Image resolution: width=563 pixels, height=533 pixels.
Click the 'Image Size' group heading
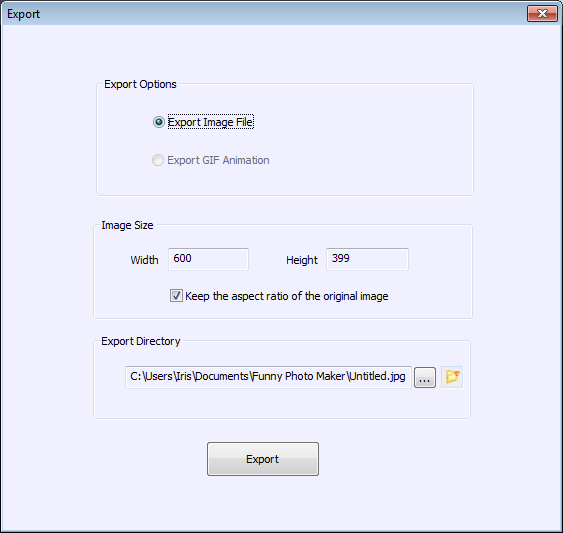tap(127, 225)
